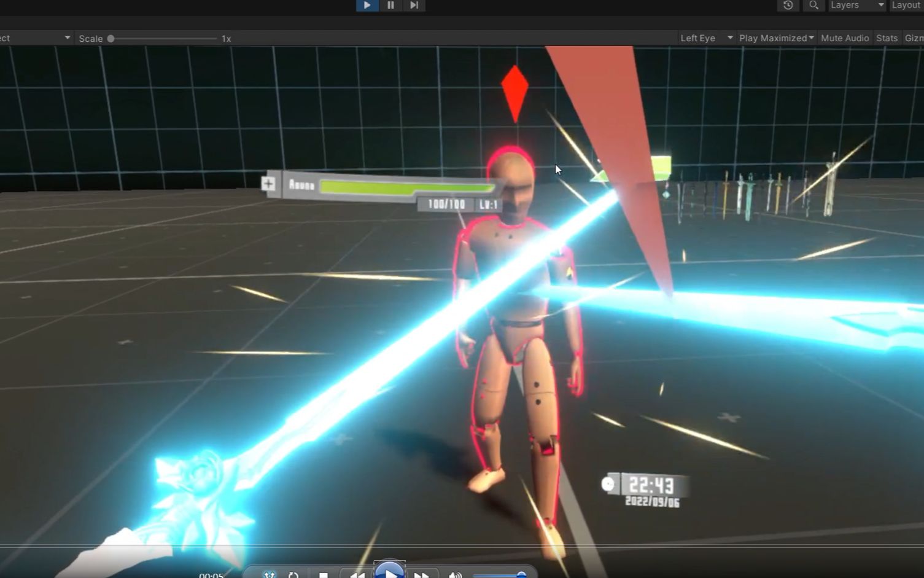
Task: Click the Asuna name label
Action: pos(301,185)
